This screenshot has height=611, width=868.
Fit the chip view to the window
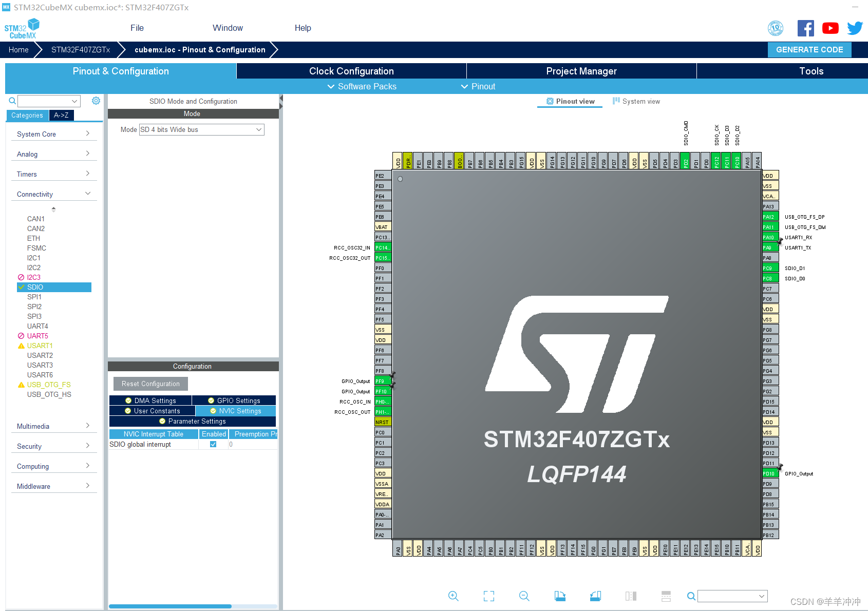tap(489, 596)
